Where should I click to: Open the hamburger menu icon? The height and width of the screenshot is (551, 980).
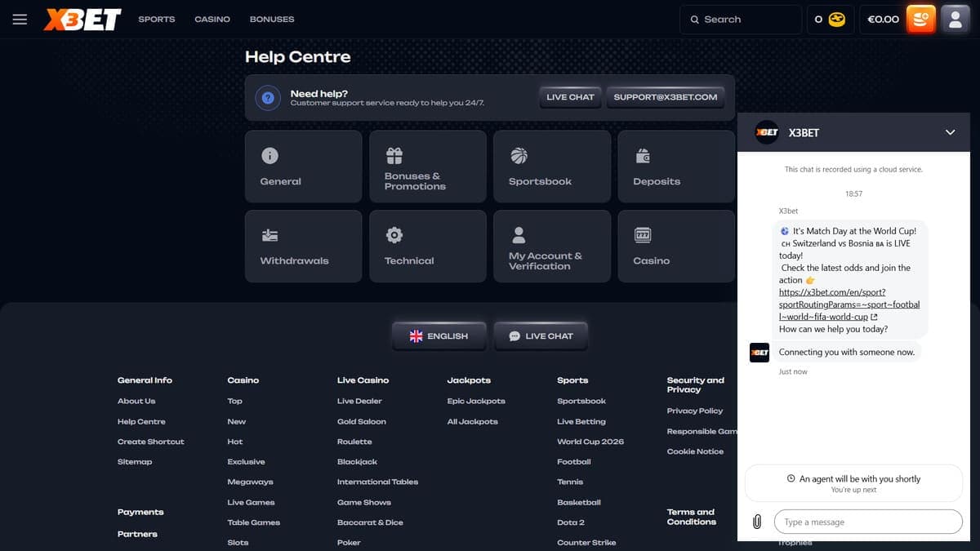click(x=20, y=19)
